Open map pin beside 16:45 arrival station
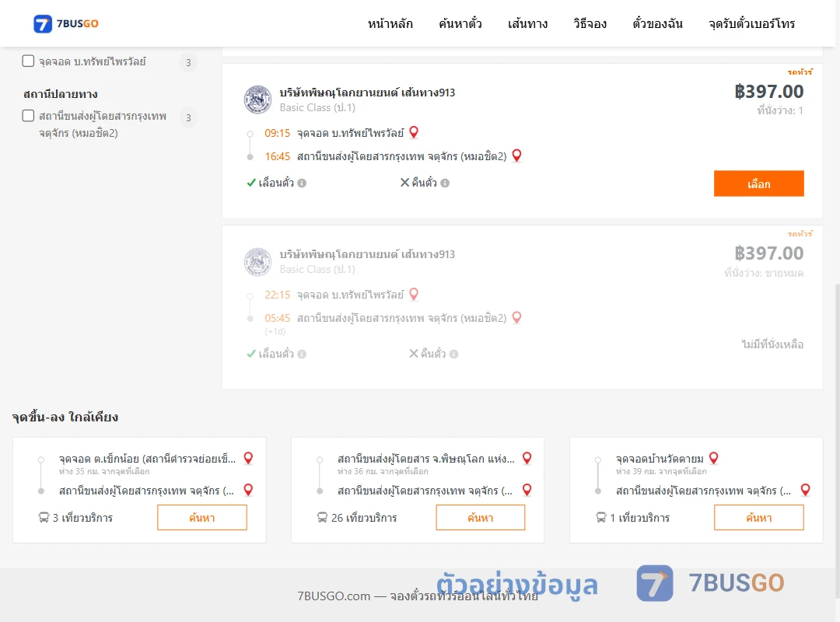 tap(516, 156)
